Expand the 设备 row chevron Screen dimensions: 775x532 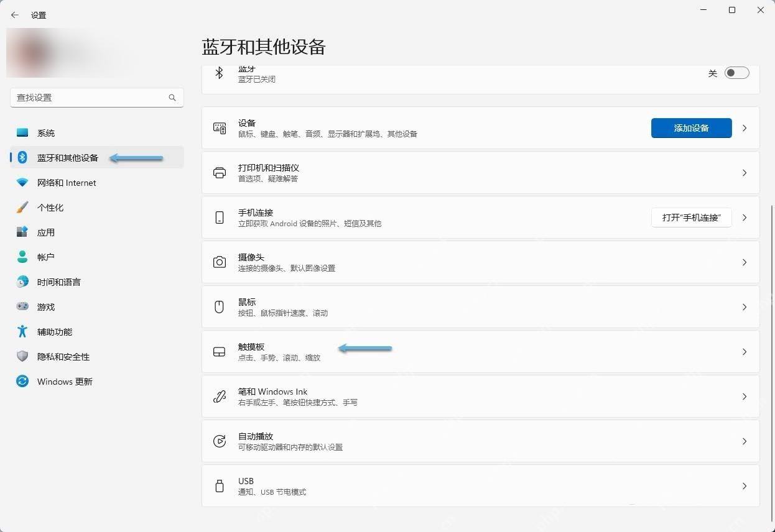coord(745,128)
